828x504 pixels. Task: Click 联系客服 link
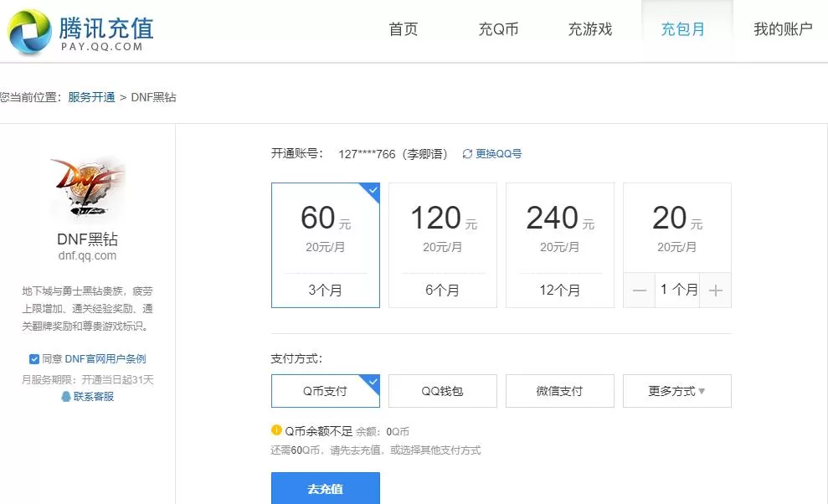94,396
